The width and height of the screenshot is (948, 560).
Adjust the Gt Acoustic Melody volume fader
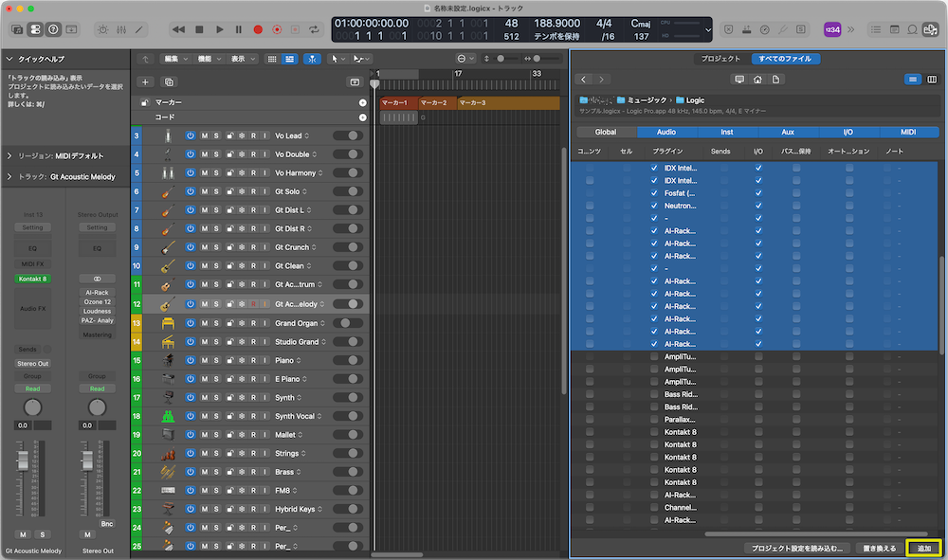pos(23,461)
